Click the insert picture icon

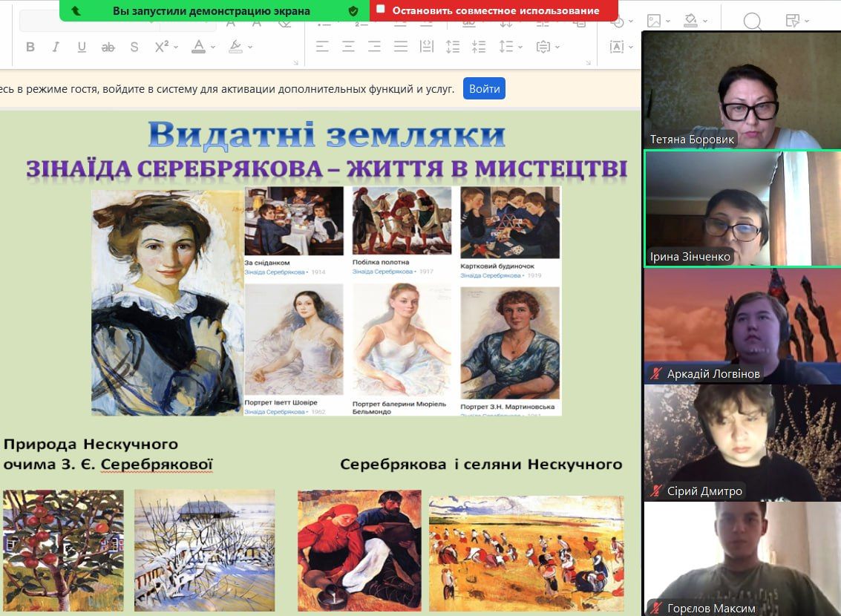pyautogui.click(x=654, y=21)
